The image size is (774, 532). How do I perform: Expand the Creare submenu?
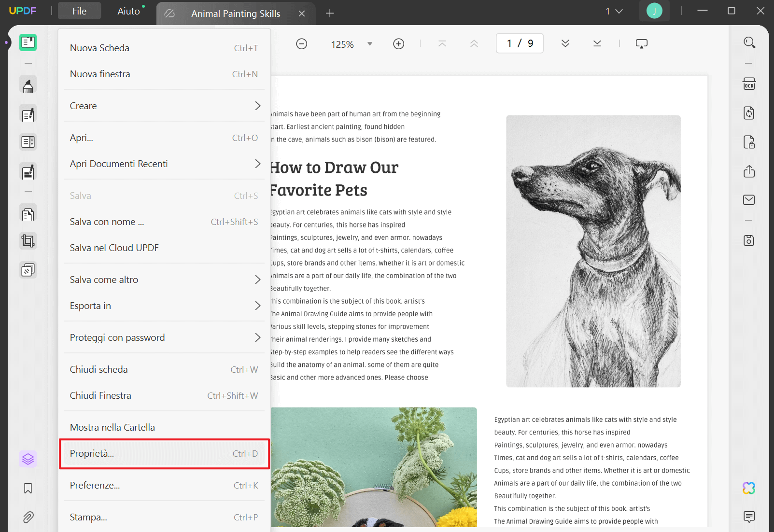[164, 106]
